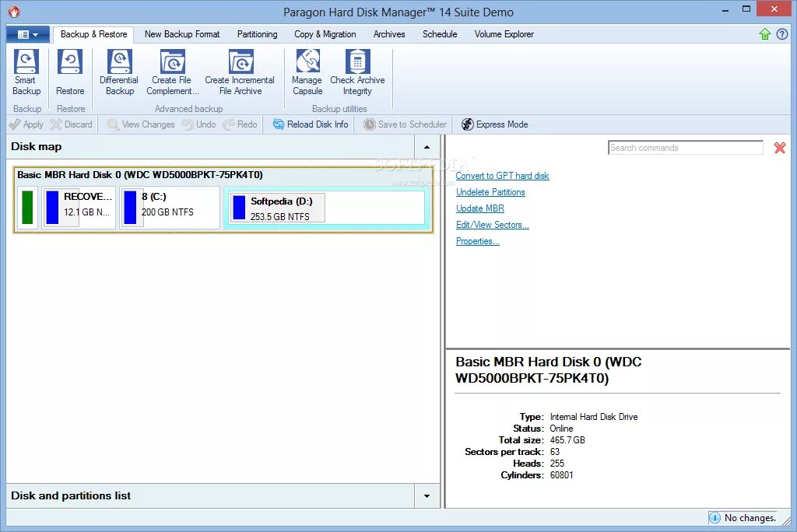Click the Apply changes button
Viewport: 797px width, 532px height.
[x=26, y=124]
